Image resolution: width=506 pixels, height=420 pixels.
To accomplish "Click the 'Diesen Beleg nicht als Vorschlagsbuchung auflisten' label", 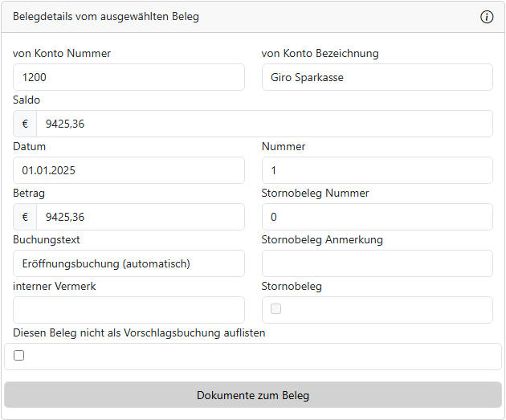I will (x=139, y=332).
